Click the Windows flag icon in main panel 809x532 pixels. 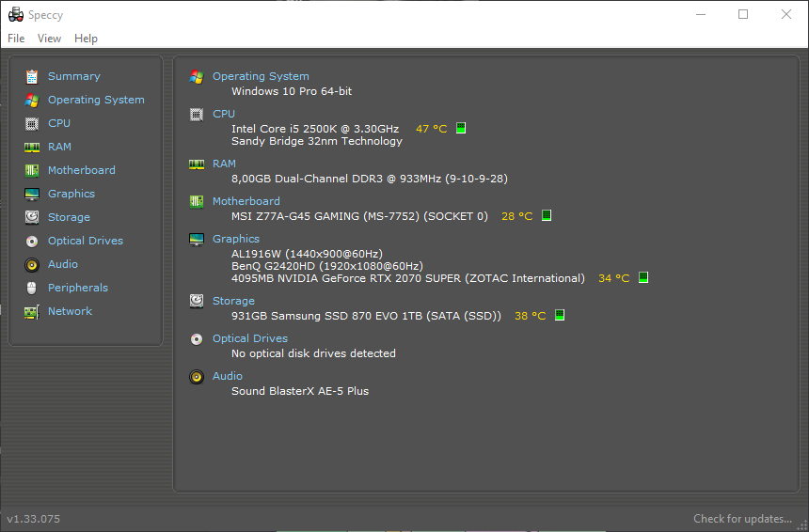coord(197,77)
